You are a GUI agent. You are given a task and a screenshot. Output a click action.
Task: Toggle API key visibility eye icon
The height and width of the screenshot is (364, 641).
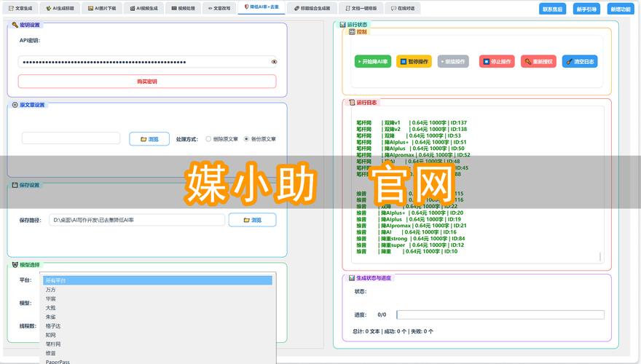click(275, 62)
